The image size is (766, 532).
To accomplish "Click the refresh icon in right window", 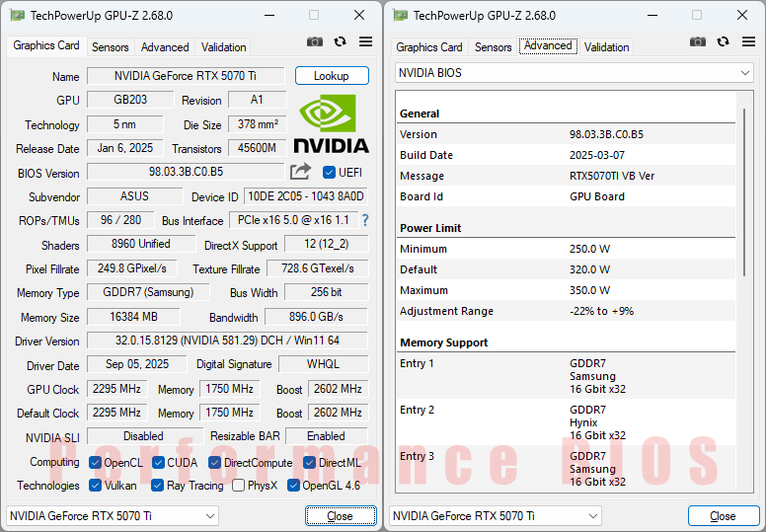I will 724,41.
